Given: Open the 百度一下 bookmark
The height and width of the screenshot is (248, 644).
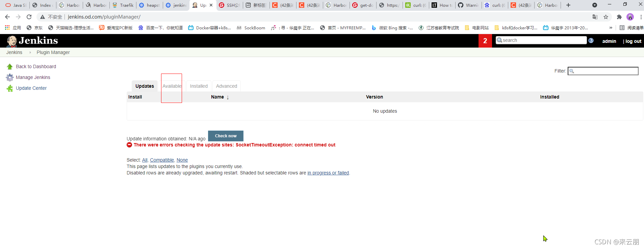Looking at the screenshot, I should [x=160, y=28].
